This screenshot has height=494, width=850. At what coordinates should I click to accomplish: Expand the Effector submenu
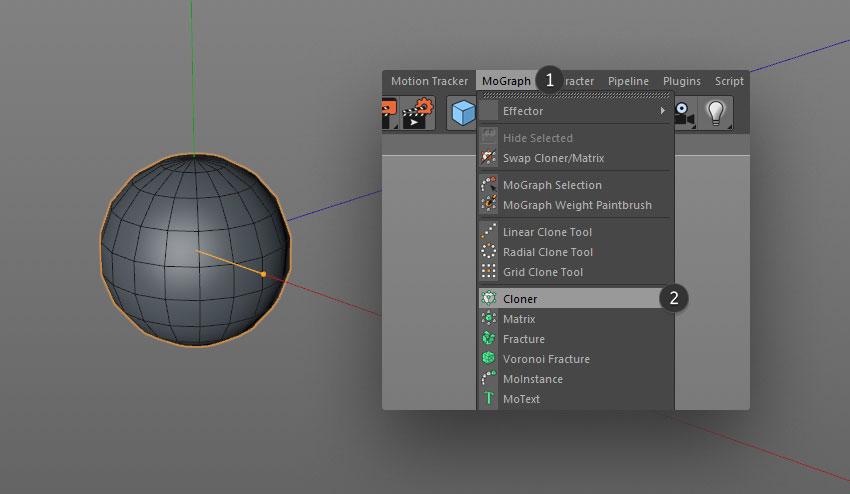click(575, 111)
